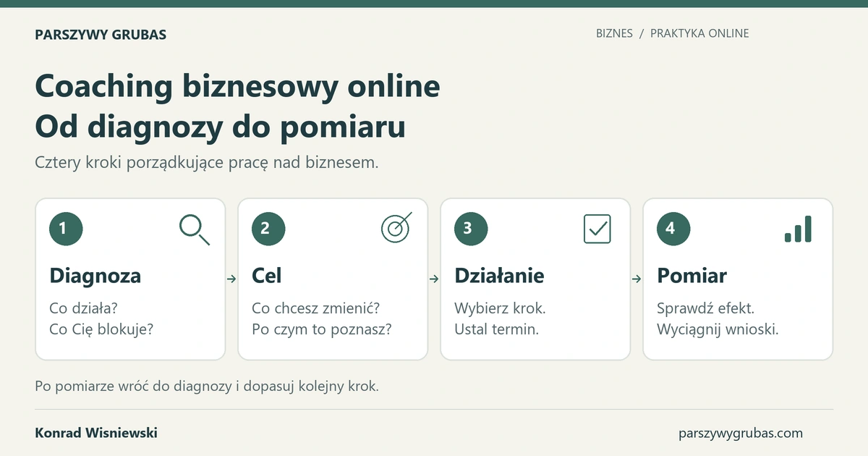Image resolution: width=868 pixels, height=456 pixels.
Task: Click the bar chart icon on Pomiar card
Action: pyautogui.click(x=798, y=229)
